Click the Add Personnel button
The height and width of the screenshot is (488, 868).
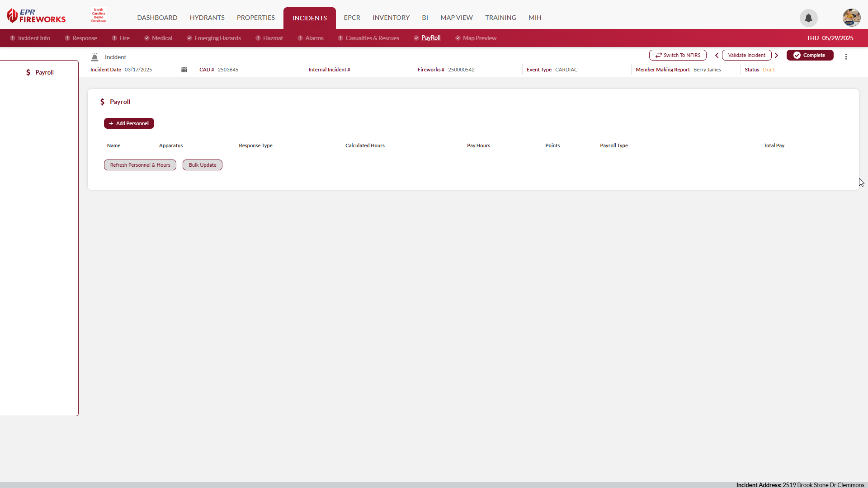click(x=129, y=123)
